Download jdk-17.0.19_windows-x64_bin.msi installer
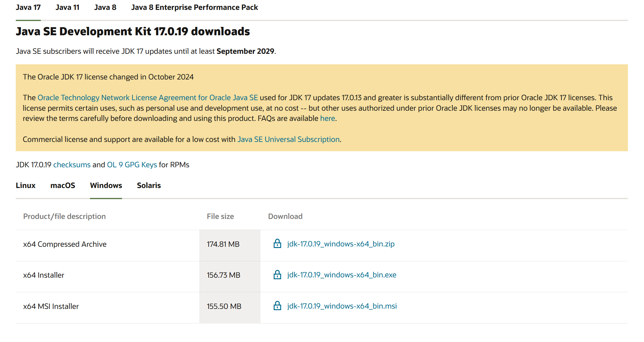This screenshot has width=644, height=342. click(x=342, y=306)
